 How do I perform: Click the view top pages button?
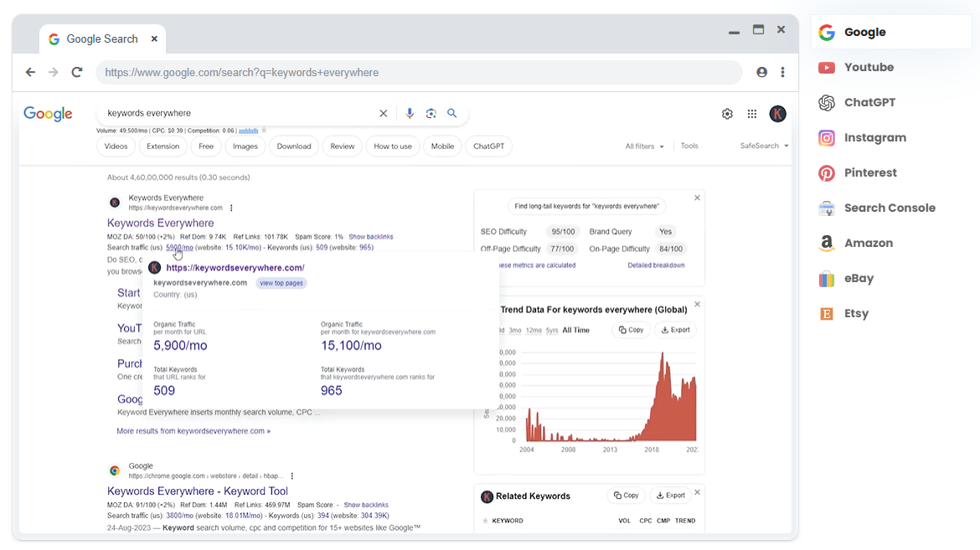pyautogui.click(x=281, y=283)
